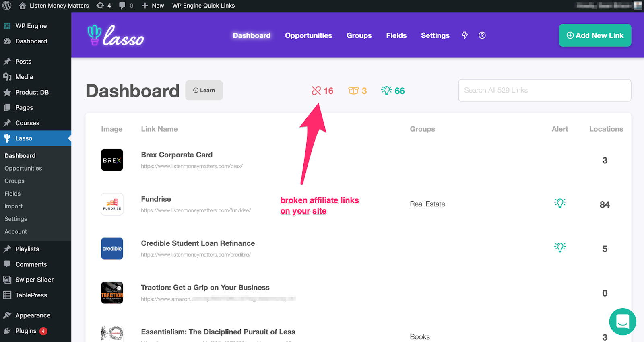Open the Opportunities tab in the Lasso header

[308, 35]
